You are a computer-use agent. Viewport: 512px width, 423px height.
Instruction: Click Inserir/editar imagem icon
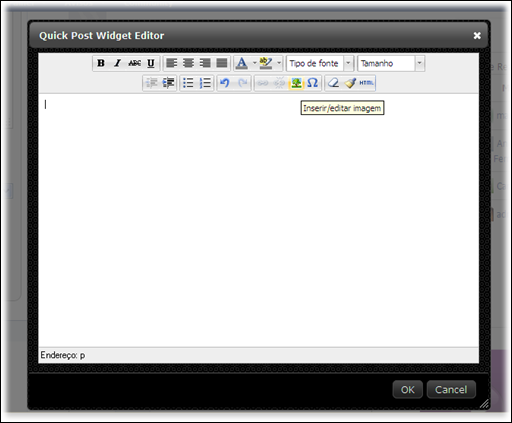(296, 83)
